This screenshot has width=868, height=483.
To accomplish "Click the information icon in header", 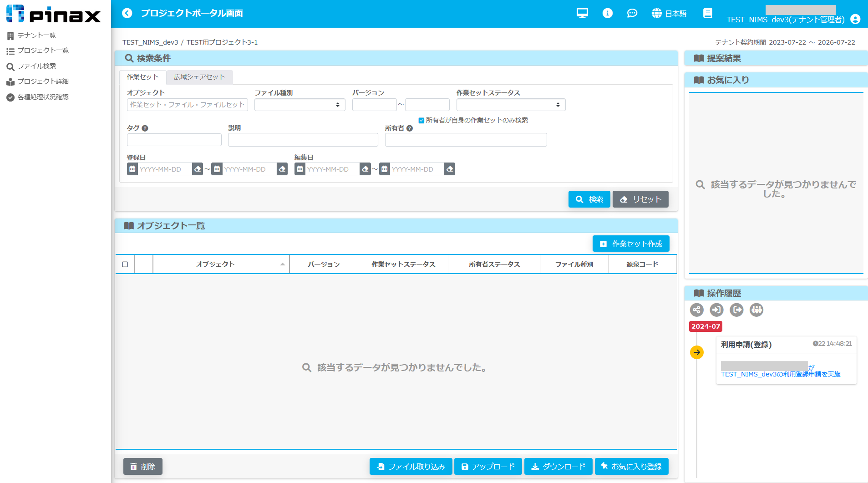I will [607, 13].
